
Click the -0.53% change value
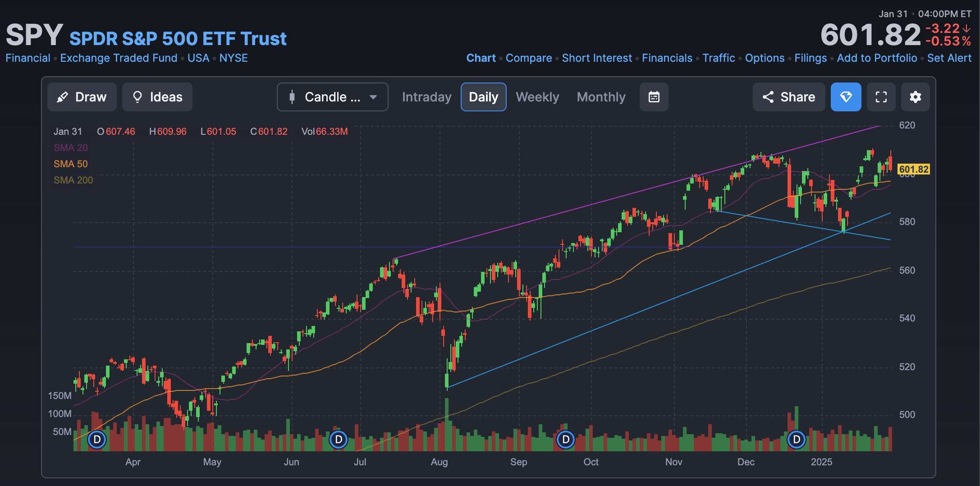point(948,41)
